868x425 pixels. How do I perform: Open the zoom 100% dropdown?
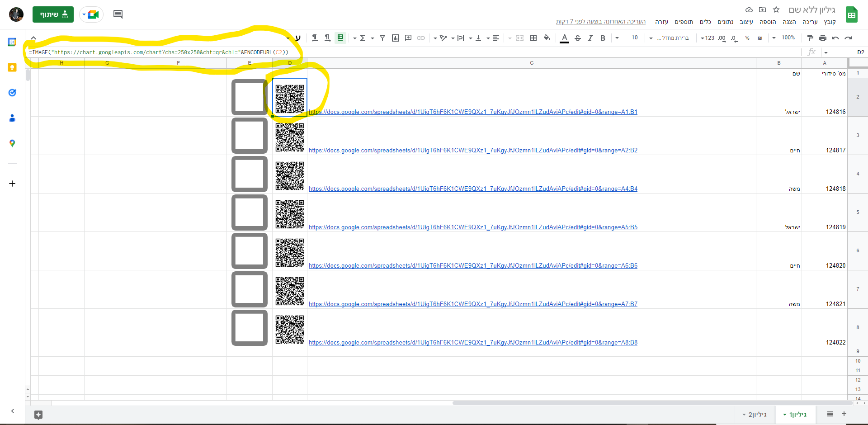783,38
